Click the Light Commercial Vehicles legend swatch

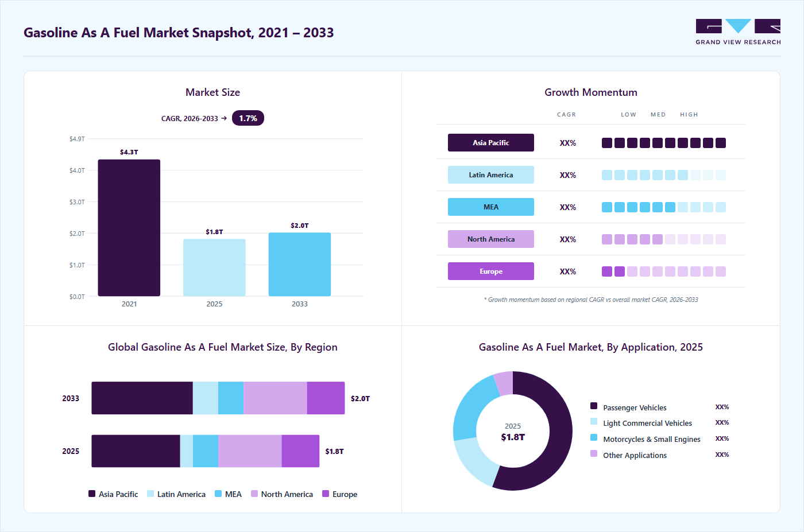[594, 421]
